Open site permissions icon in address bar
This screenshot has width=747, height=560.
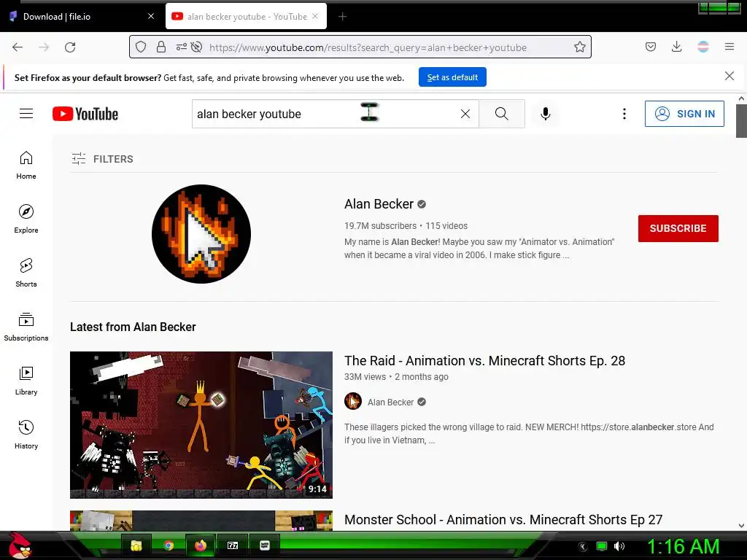pos(182,47)
